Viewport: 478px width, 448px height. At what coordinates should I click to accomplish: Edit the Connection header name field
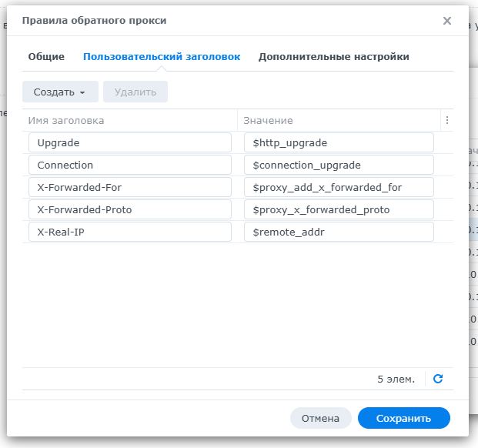(x=130, y=165)
